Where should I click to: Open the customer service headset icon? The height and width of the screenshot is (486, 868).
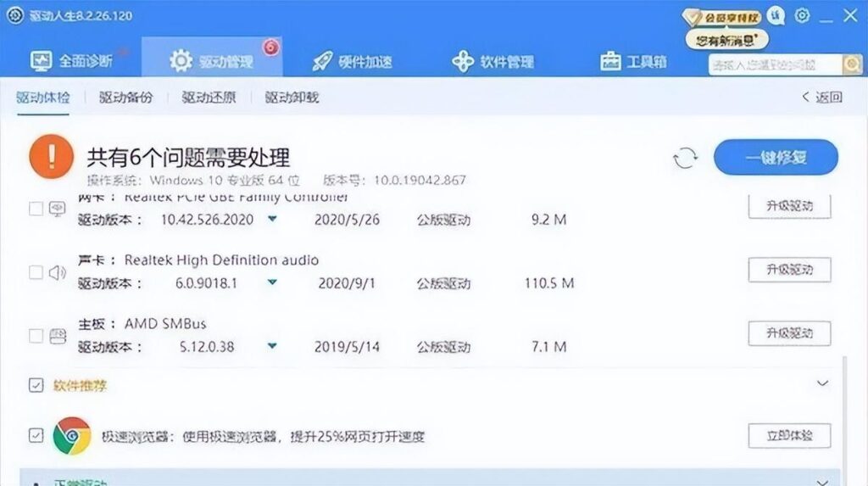click(776, 15)
